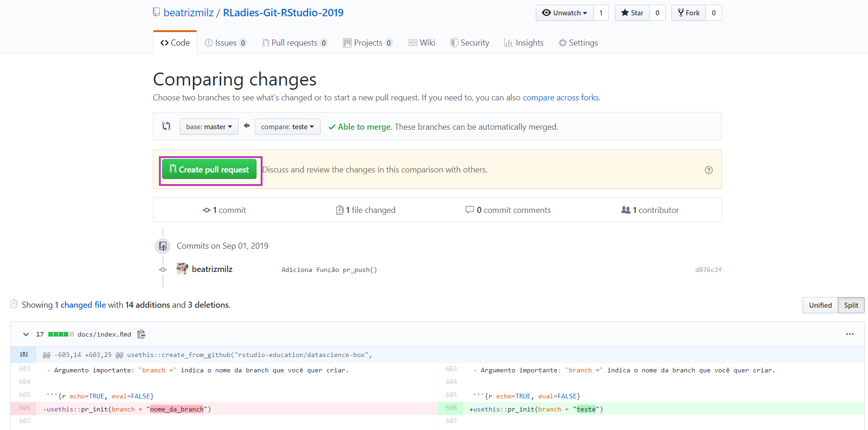View the watchers count of 1
Viewport: 868px width, 430px height.
pos(601,13)
